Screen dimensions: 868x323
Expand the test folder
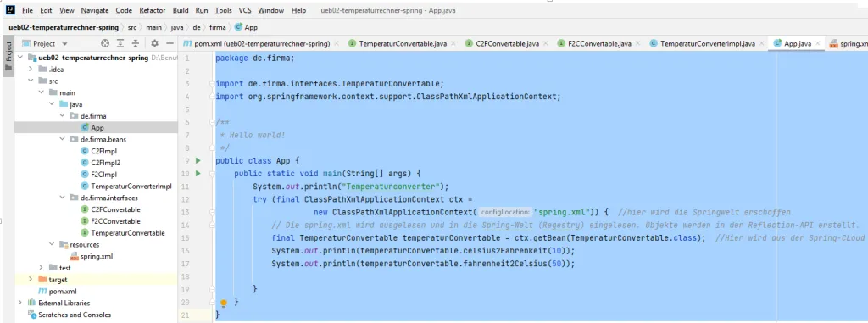point(41,268)
